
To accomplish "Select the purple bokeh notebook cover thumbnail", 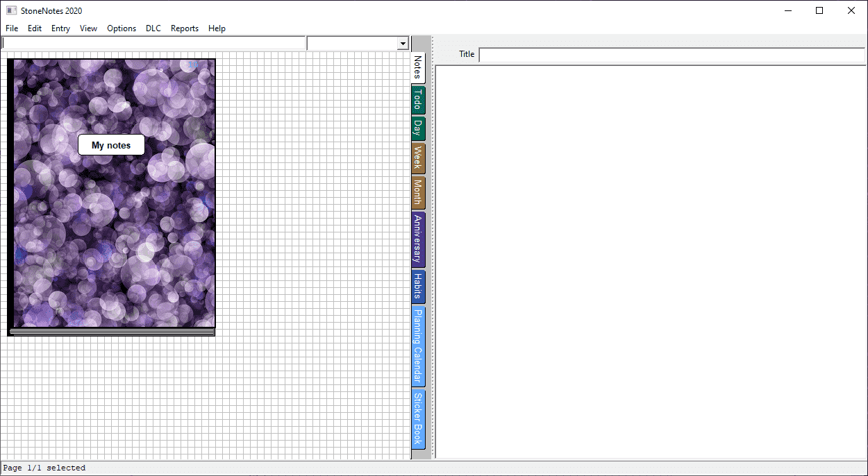I will pos(111,197).
